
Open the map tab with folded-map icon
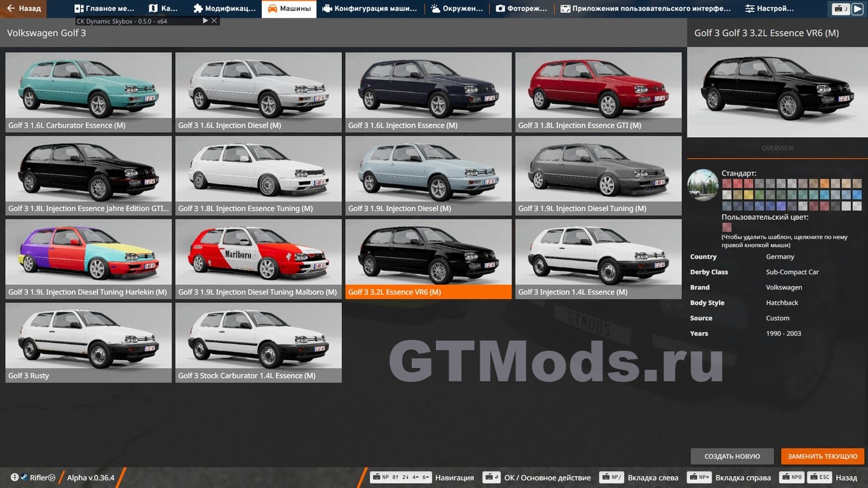[x=163, y=9]
